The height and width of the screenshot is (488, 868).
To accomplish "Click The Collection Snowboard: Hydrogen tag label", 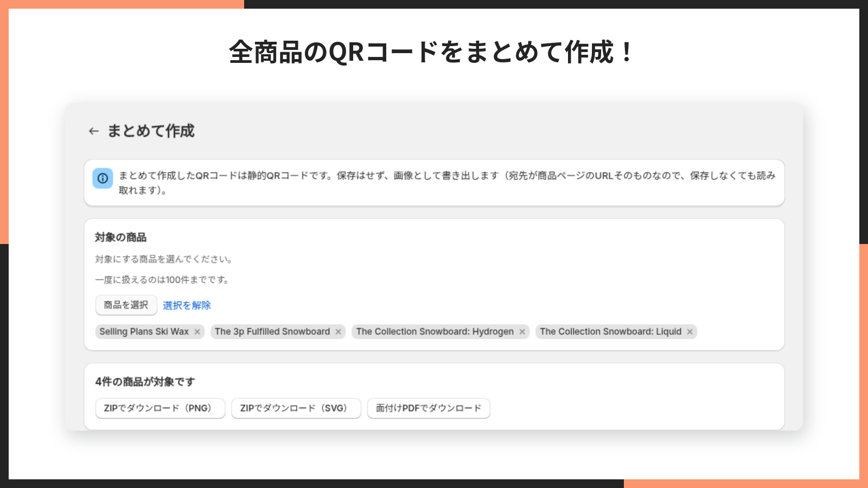I will point(435,332).
